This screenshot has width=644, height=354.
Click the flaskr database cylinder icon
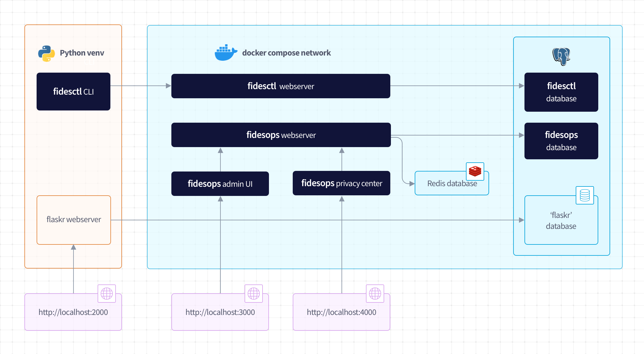585,195
